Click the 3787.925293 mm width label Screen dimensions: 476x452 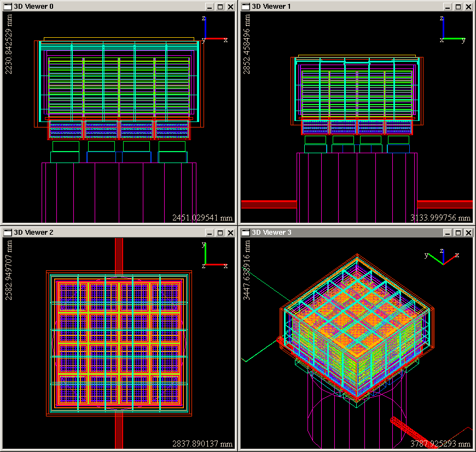440,444
